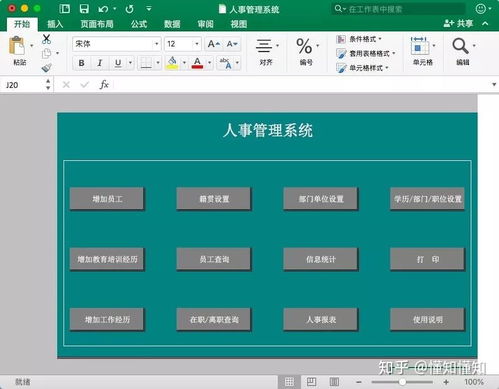Toggle Bold formatting
The width and height of the screenshot is (499, 389).
coord(81,63)
